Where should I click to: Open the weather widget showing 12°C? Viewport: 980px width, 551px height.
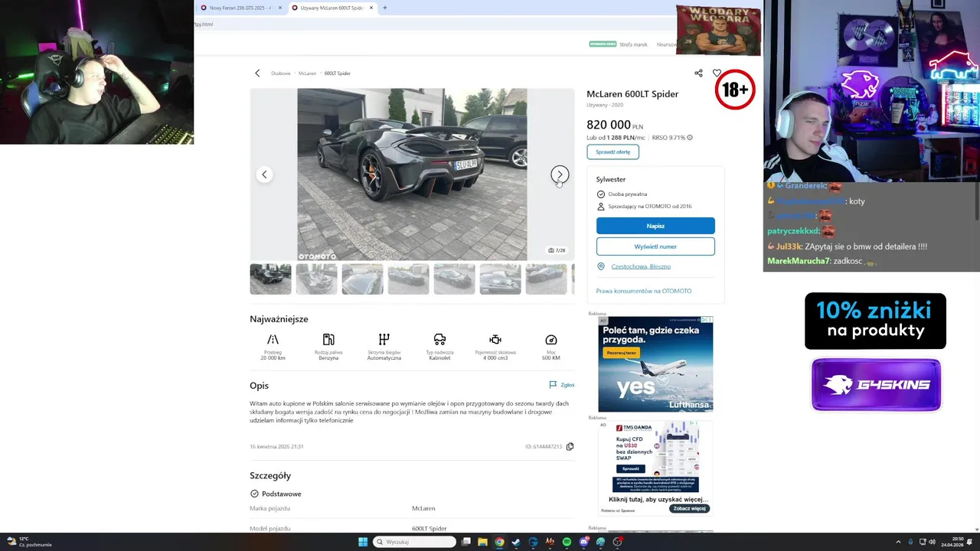click(30, 542)
